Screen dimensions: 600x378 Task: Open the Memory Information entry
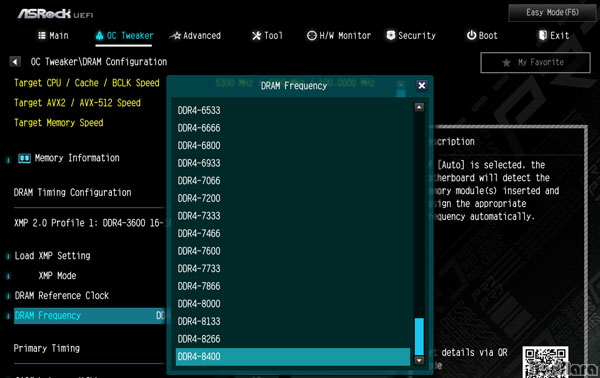tap(69, 158)
